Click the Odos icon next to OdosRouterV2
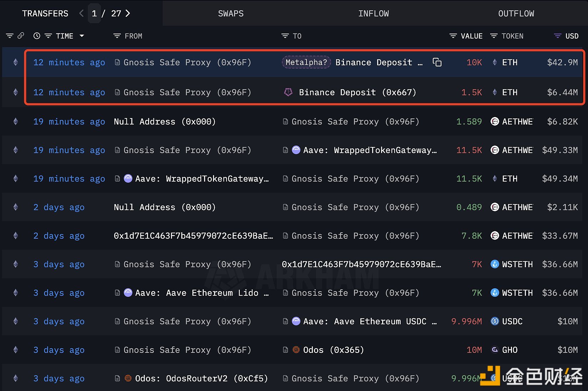The width and height of the screenshot is (588, 391). 128,379
